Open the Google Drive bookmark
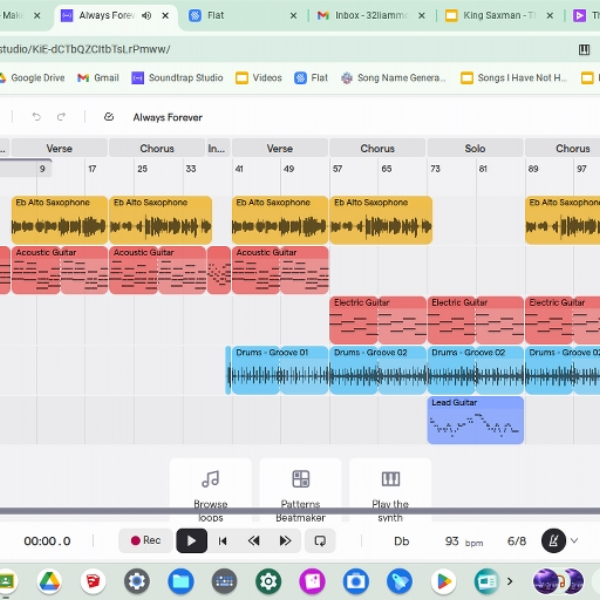600x600 pixels. pyautogui.click(x=31, y=78)
